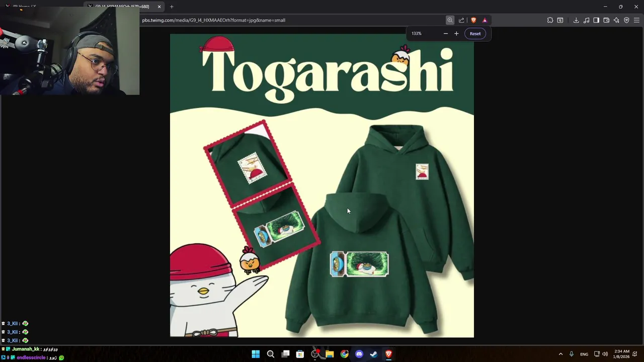Reset zoom level to default
The height and width of the screenshot is (362, 644).
(475, 34)
